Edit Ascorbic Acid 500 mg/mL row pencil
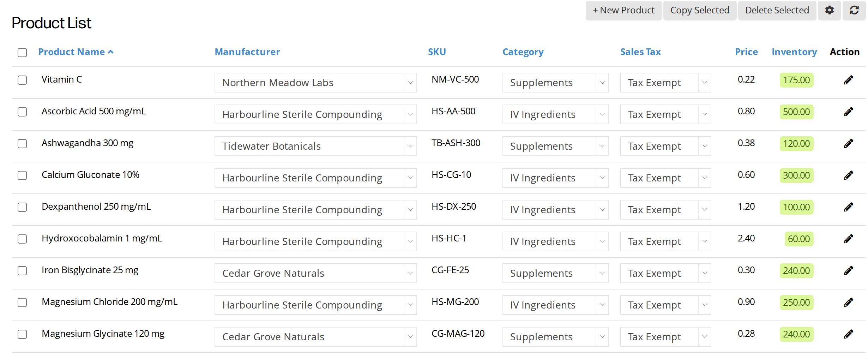Viewport: 868px width, 353px height. [849, 112]
